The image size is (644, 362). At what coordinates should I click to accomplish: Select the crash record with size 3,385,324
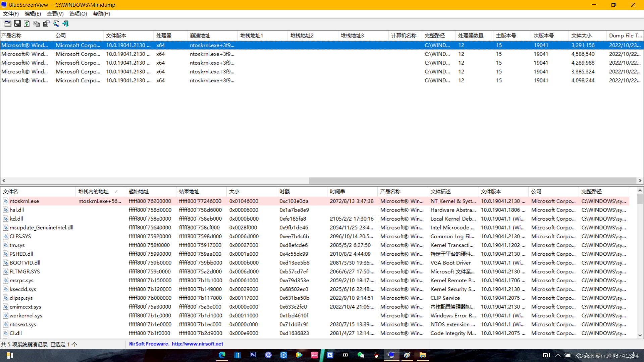321,71
